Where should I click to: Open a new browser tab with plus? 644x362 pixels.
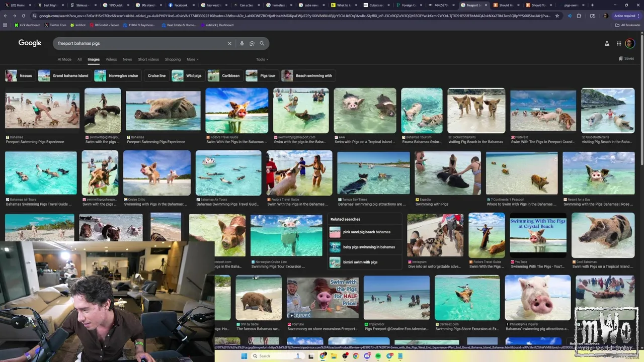pos(592,5)
